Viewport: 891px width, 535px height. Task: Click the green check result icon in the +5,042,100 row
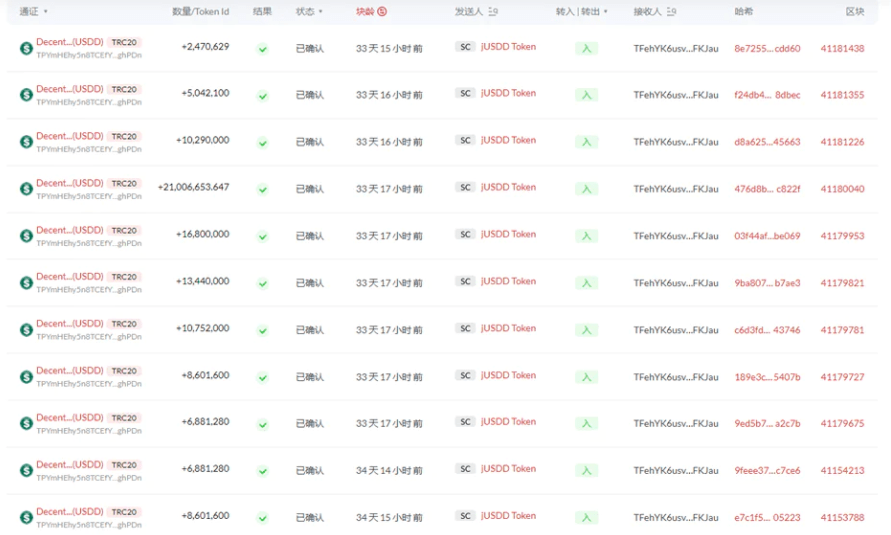click(262, 96)
